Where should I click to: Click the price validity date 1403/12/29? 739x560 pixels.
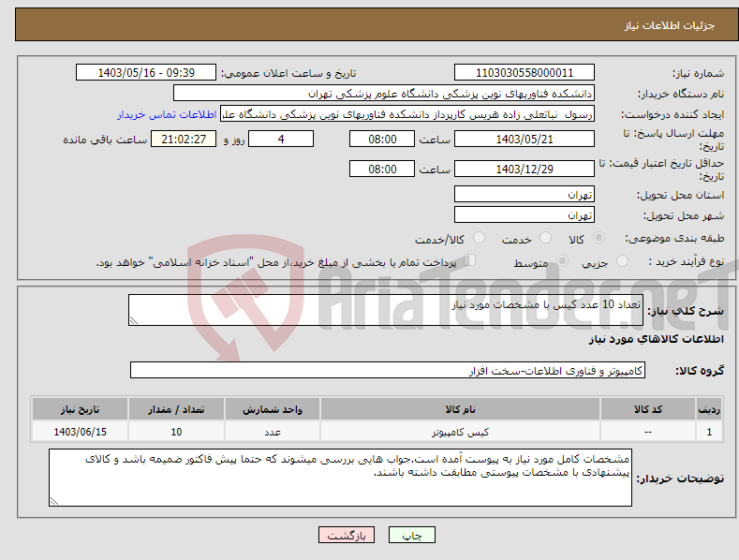pyautogui.click(x=525, y=169)
